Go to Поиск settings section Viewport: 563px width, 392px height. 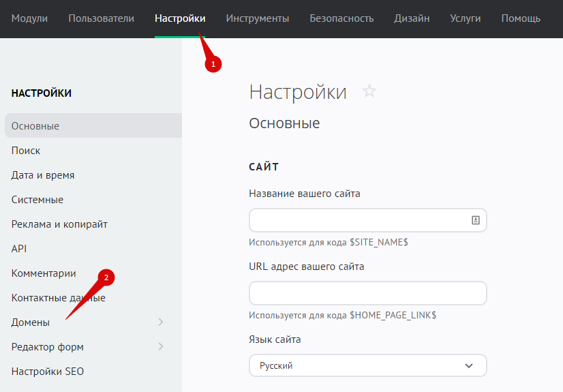coord(26,151)
